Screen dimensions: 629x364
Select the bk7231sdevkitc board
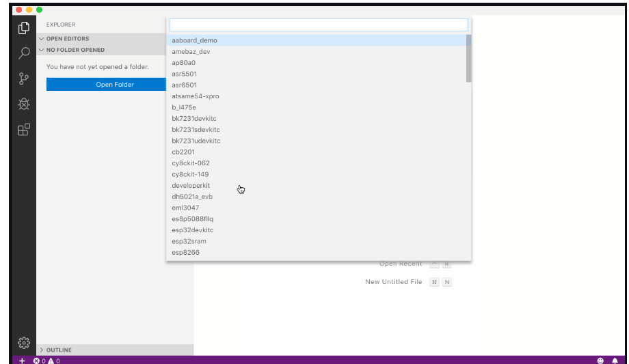[x=316, y=130]
